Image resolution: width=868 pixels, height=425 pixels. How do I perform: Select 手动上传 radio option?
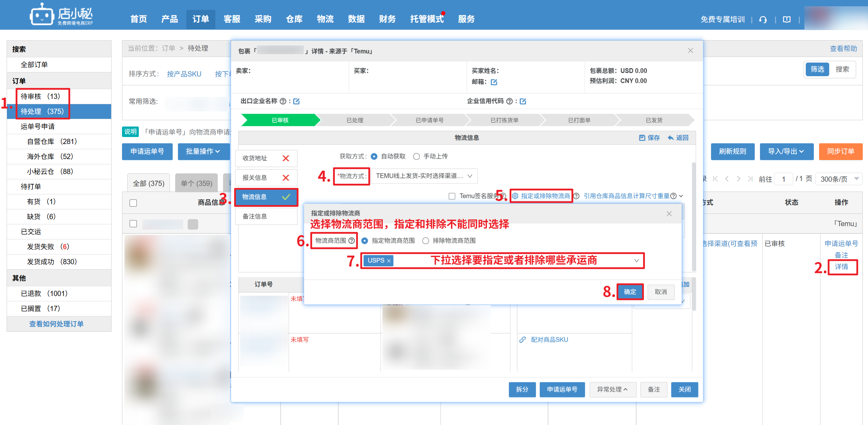tap(416, 157)
